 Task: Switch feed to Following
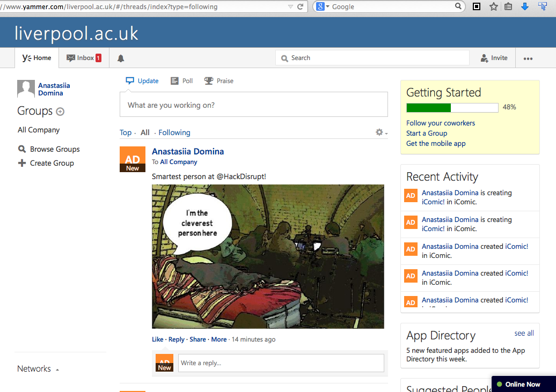[x=174, y=132]
